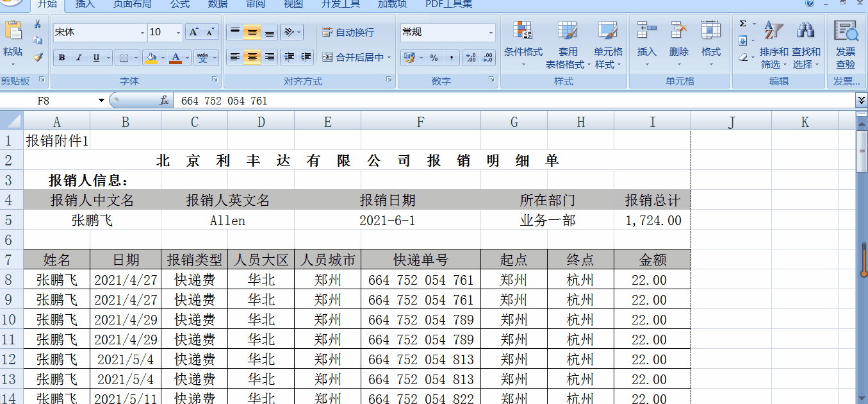This screenshot has width=868, height=404.
Task: Click the decrease indent icon
Action: (x=289, y=57)
